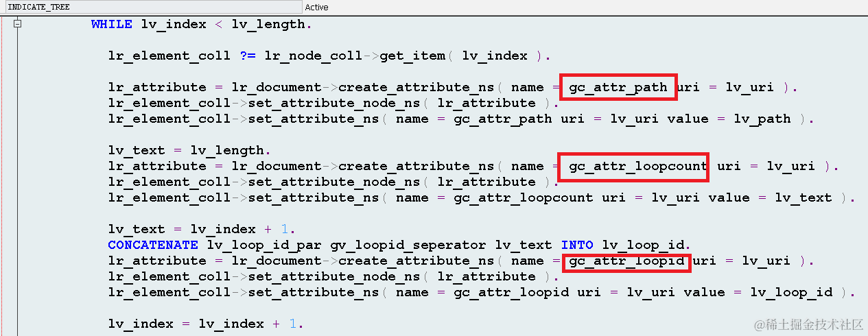This screenshot has height=336, width=868.
Task: Click gc_attr_path in the create_attribute_ns line
Action: point(618,87)
